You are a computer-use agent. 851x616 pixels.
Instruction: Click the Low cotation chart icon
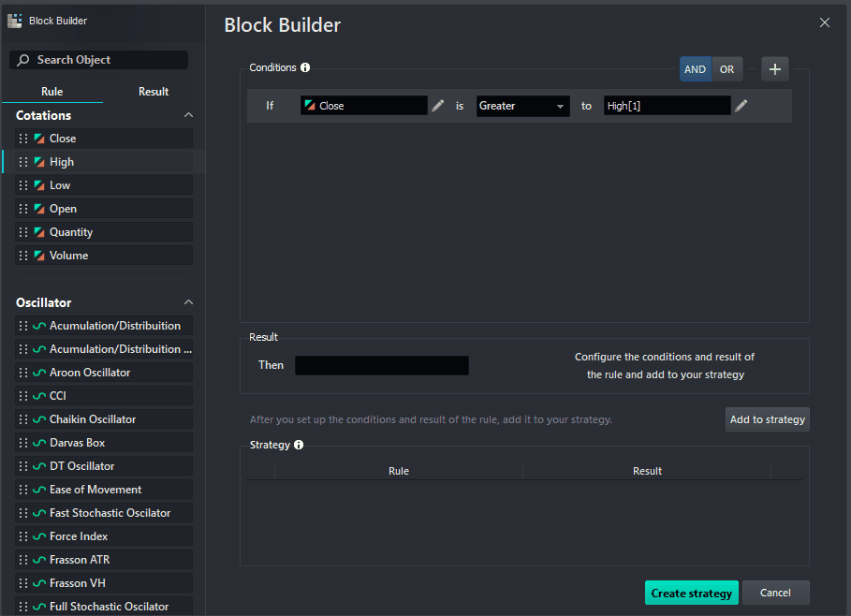[39, 185]
